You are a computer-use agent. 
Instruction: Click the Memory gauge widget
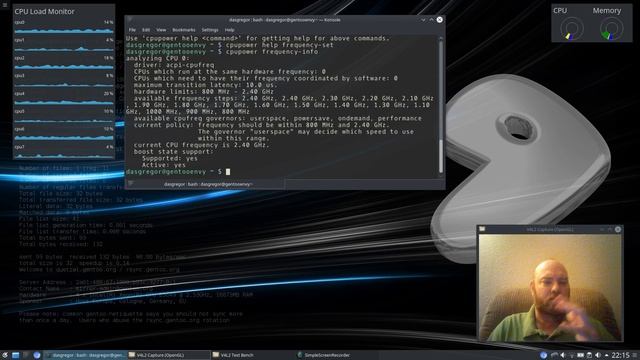coord(611,29)
